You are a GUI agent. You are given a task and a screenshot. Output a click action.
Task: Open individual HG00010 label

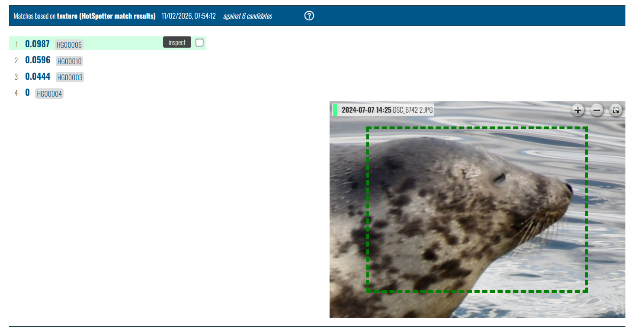(69, 61)
